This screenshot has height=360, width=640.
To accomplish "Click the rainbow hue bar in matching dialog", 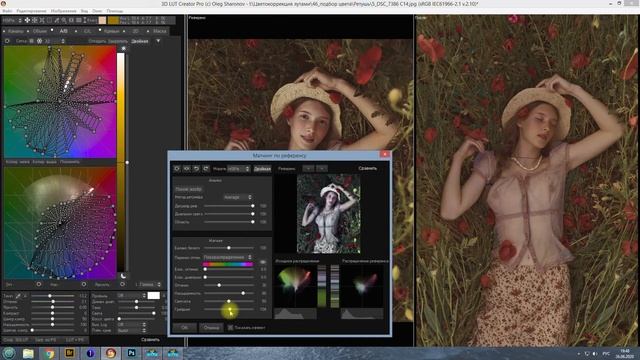I will [228, 264].
